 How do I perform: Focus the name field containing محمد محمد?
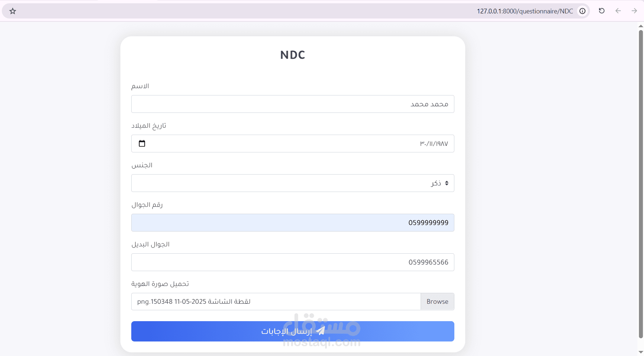(293, 104)
